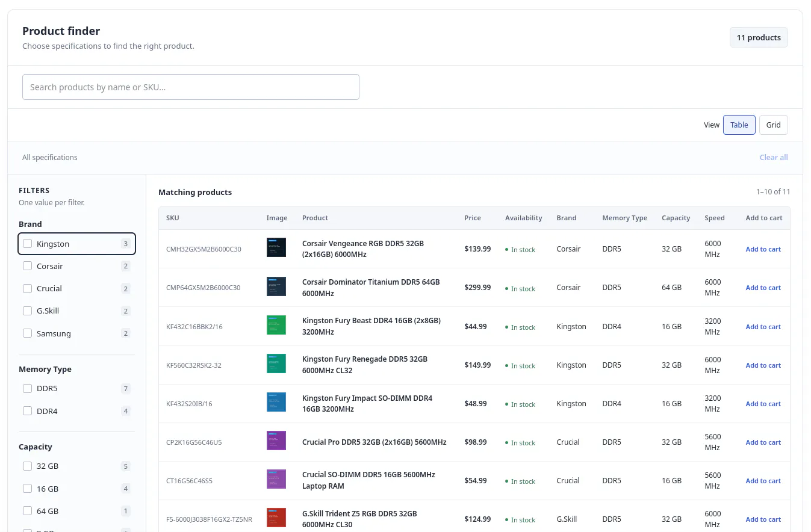Check the Kingston brand filter
The width and height of the screenshot is (811, 532).
[x=27, y=244]
